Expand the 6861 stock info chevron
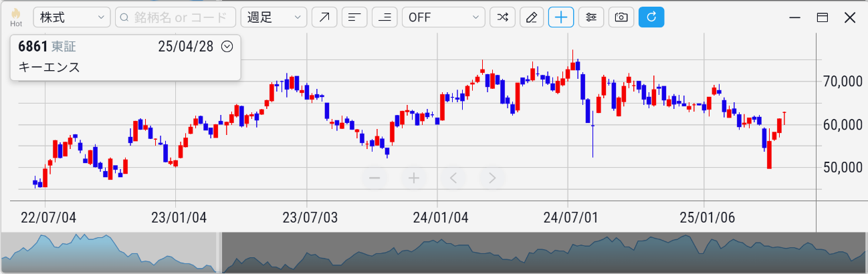 [x=227, y=46]
